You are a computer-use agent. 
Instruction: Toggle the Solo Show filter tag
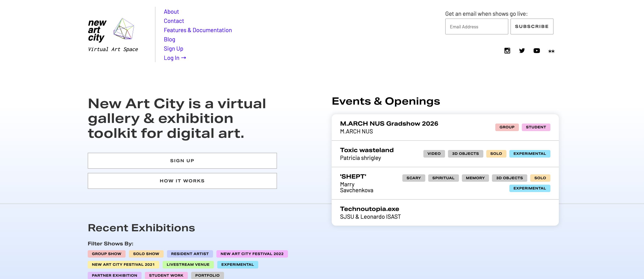tap(146, 254)
